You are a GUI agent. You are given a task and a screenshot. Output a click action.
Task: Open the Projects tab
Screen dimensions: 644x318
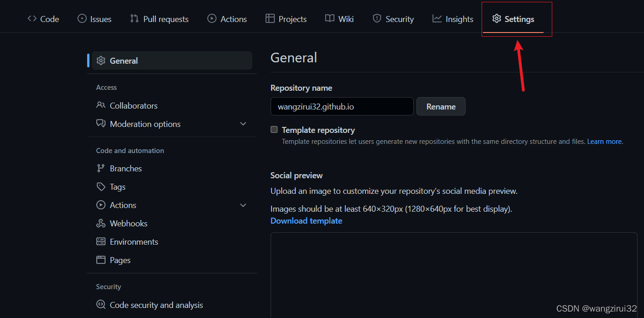click(286, 18)
